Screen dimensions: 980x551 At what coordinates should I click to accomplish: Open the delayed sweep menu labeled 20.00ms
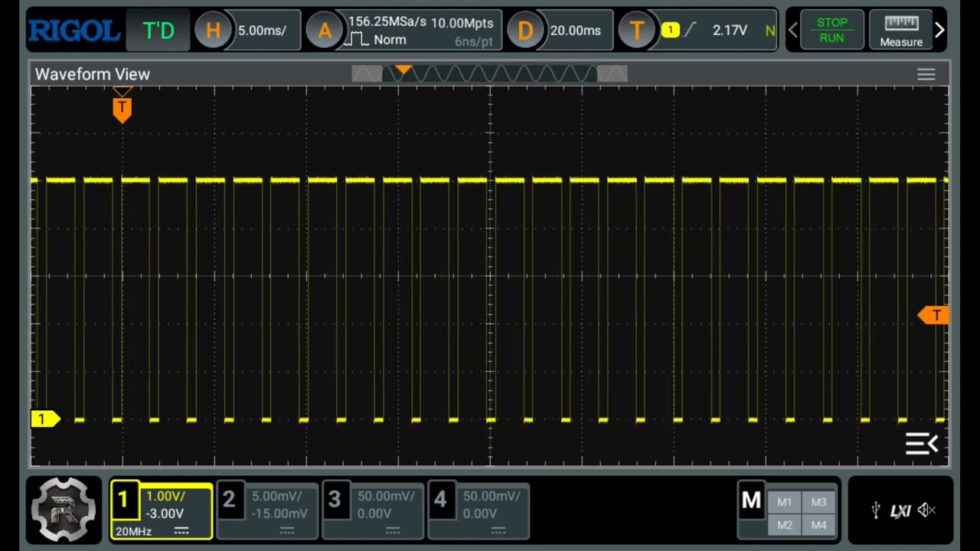(559, 30)
